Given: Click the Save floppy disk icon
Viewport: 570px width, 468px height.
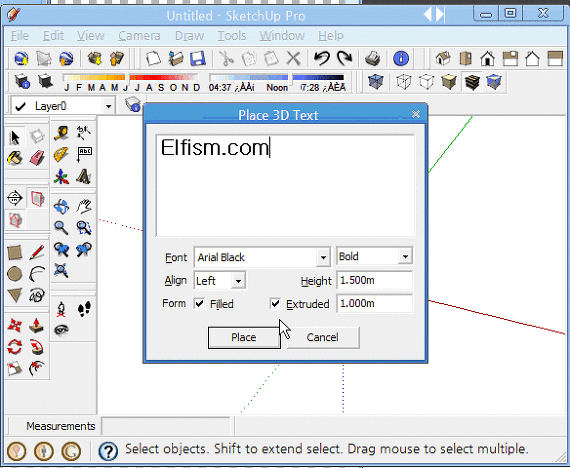Looking at the screenshot, I should [198, 58].
